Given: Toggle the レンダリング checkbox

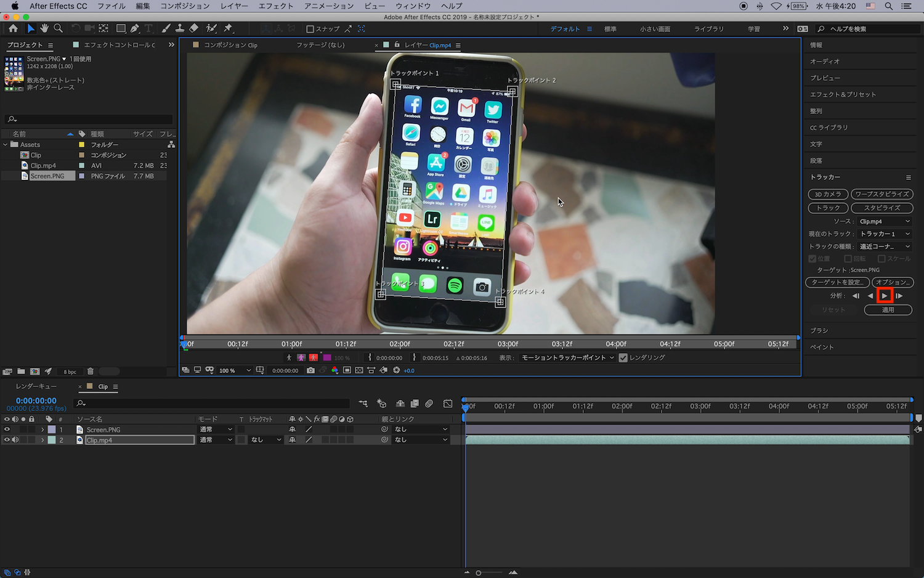Looking at the screenshot, I should click(623, 357).
